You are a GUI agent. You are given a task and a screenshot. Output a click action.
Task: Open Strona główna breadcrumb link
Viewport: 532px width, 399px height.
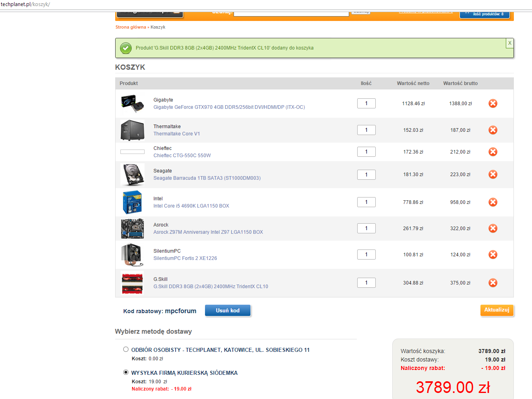click(x=131, y=27)
